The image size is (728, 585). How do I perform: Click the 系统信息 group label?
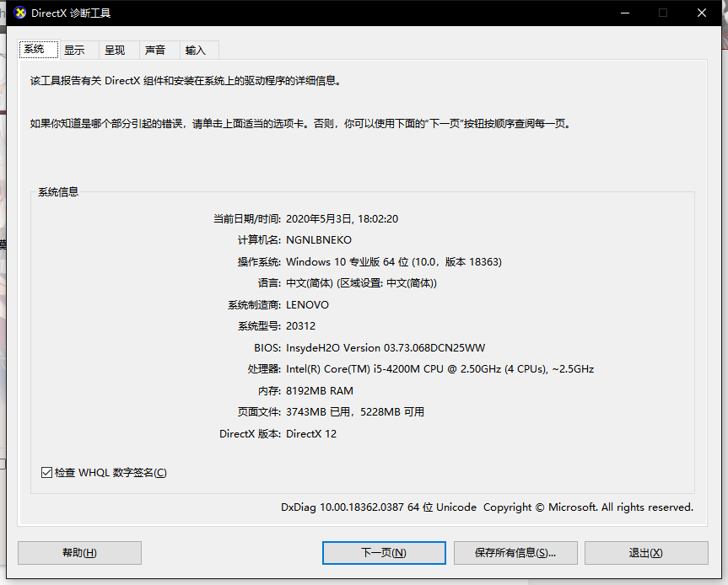[58, 191]
